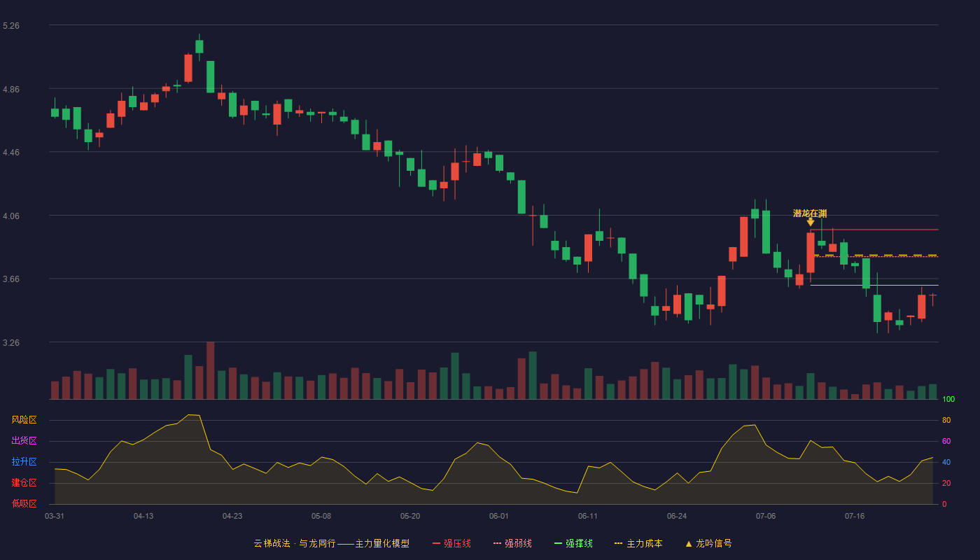Toggle the 强压线 legend item

[x=451, y=543]
